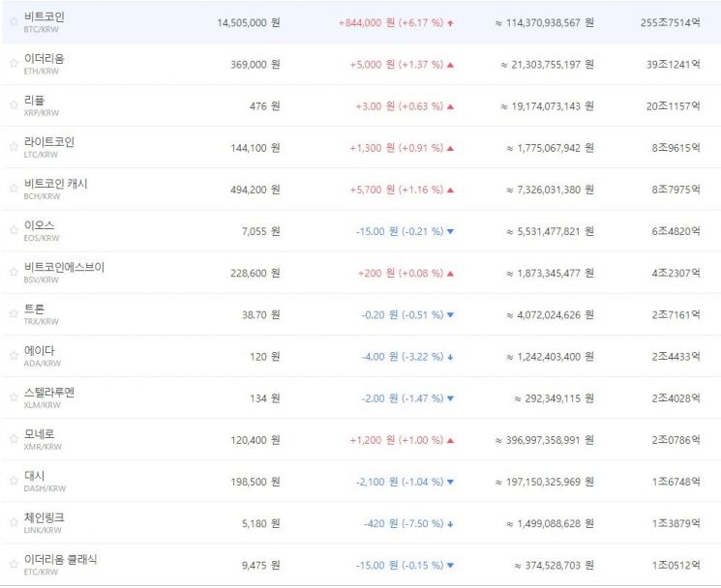
Task: Select the 대시 coin name
Action: 34,476
